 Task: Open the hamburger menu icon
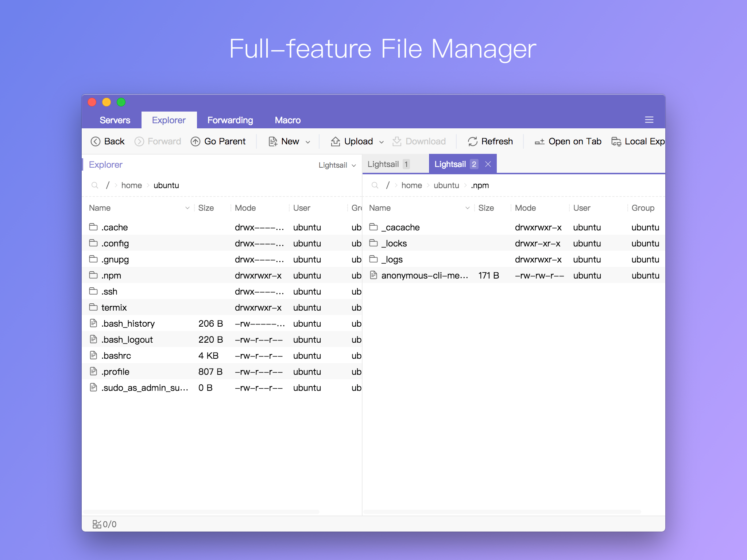pyautogui.click(x=649, y=120)
